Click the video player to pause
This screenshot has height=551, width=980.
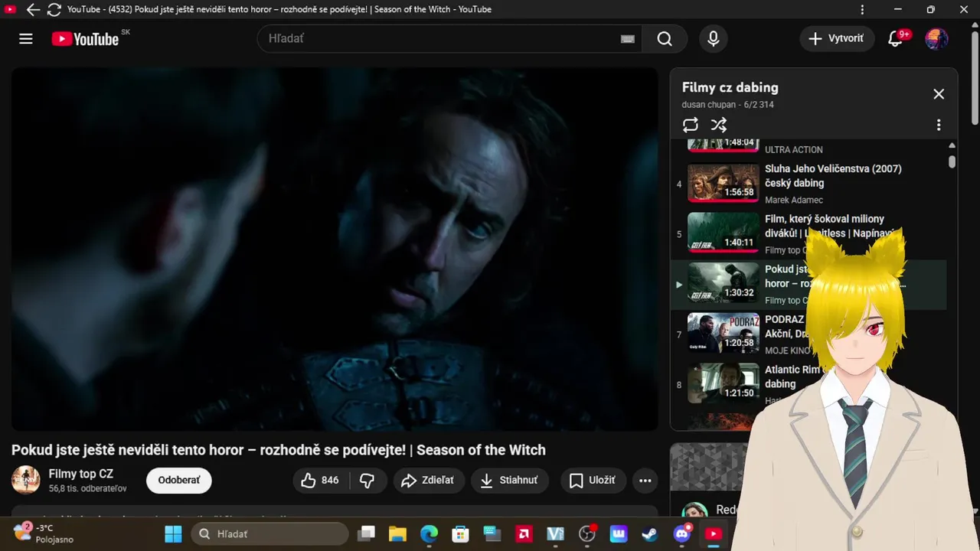[335, 249]
